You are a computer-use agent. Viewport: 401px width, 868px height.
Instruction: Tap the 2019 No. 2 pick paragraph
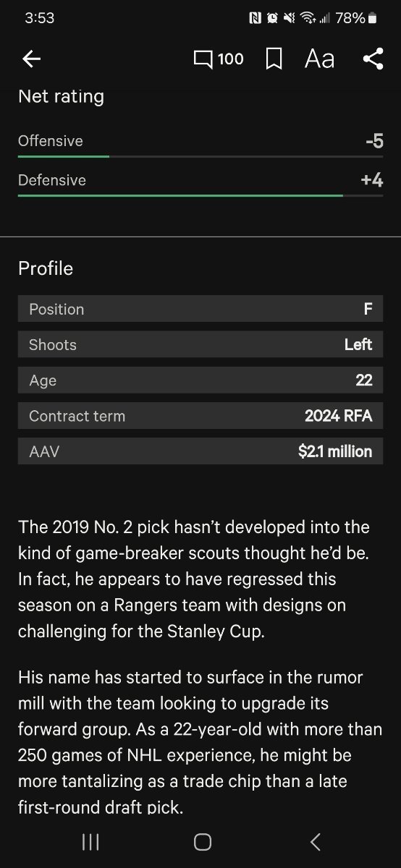194,579
